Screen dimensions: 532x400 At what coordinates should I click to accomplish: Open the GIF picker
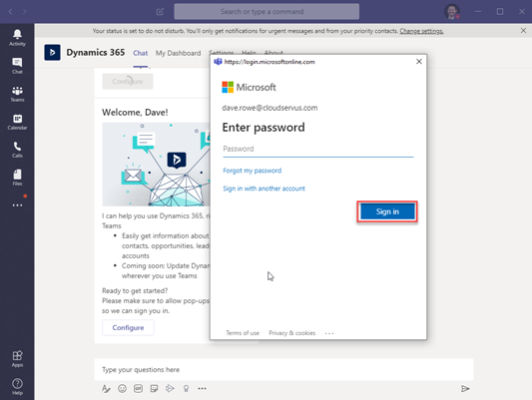click(x=138, y=388)
